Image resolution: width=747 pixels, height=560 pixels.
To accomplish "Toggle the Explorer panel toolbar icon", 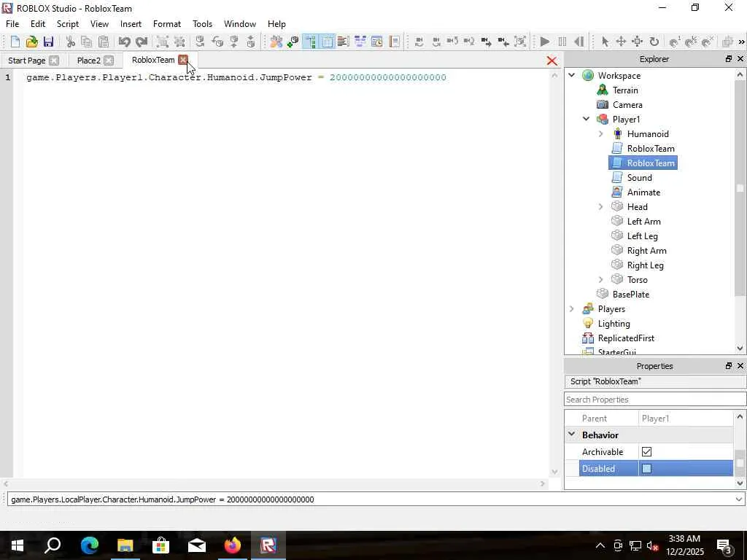I will [x=310, y=42].
